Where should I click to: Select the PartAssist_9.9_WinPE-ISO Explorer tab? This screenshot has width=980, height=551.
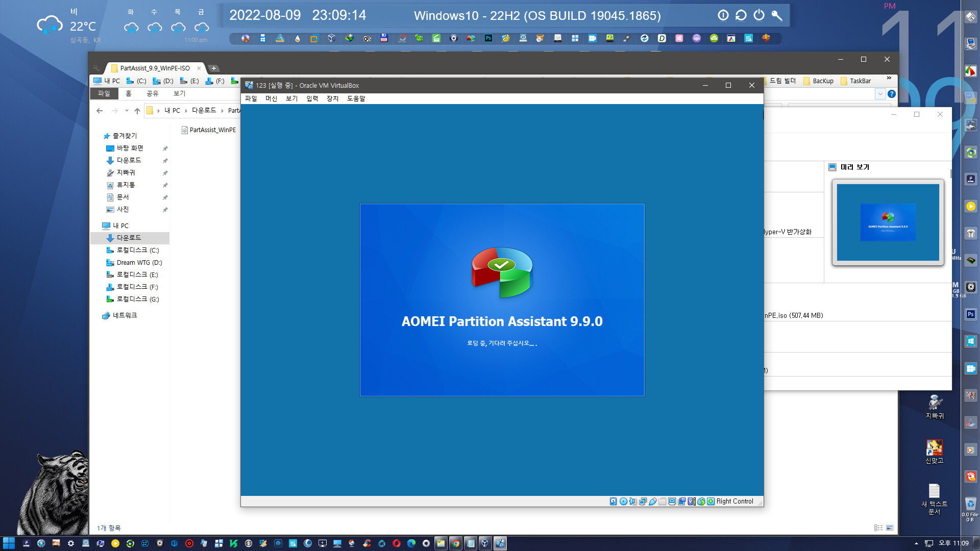(x=155, y=68)
